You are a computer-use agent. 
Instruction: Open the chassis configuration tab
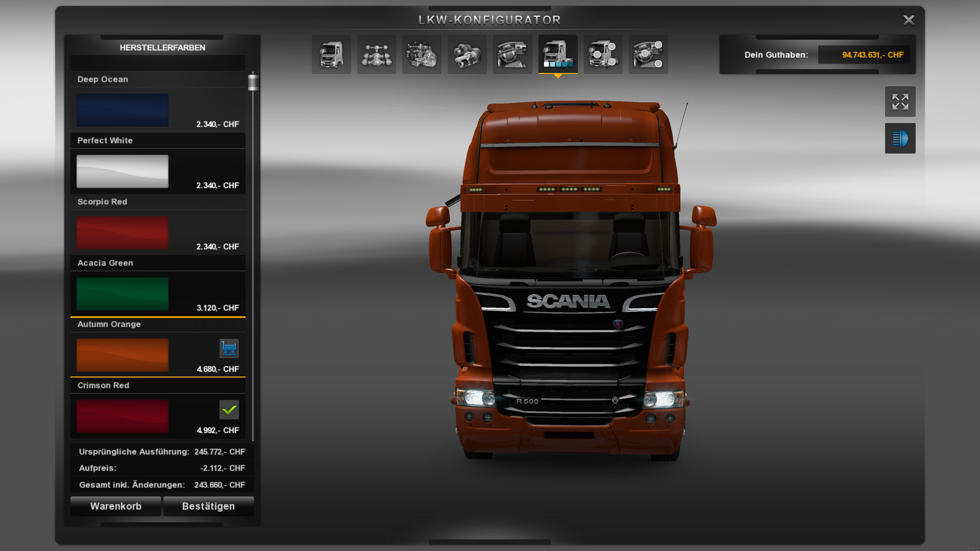pos(377,55)
